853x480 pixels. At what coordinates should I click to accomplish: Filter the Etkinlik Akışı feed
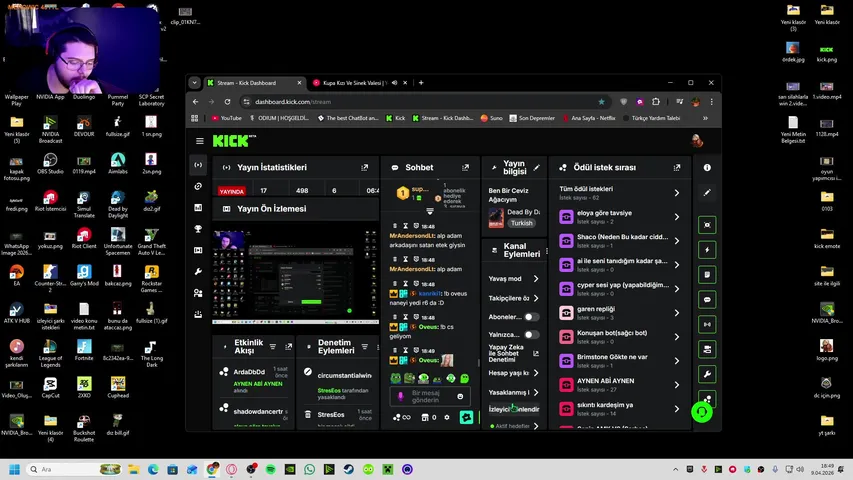273,347
